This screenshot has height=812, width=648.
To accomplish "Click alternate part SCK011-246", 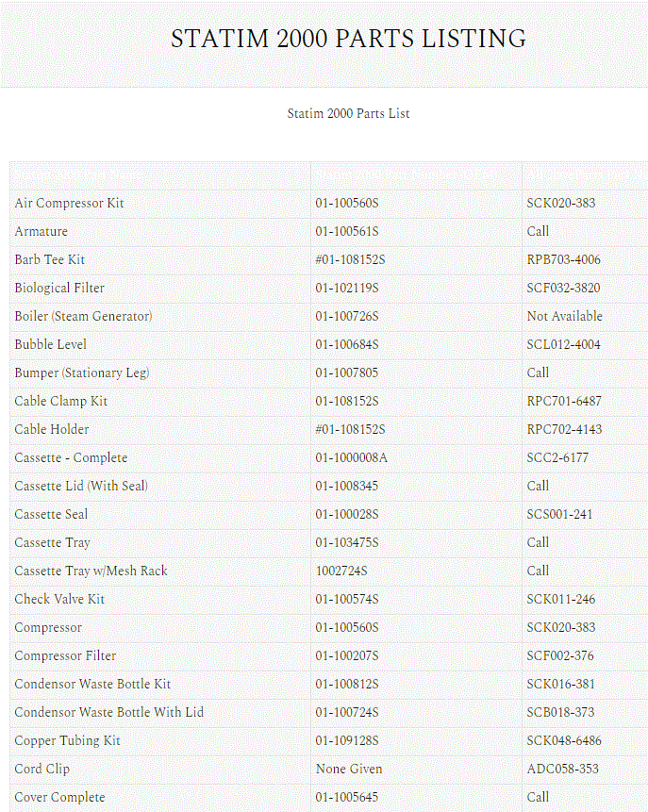I will (560, 599).
